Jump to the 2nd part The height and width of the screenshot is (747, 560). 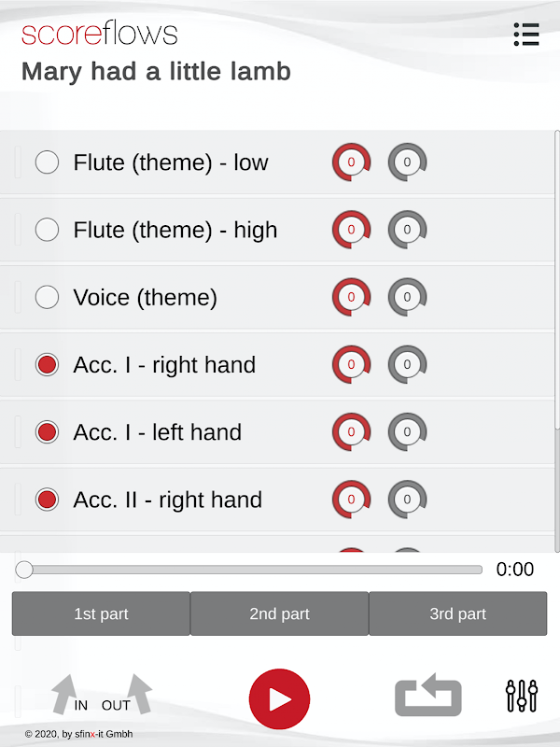click(x=279, y=613)
